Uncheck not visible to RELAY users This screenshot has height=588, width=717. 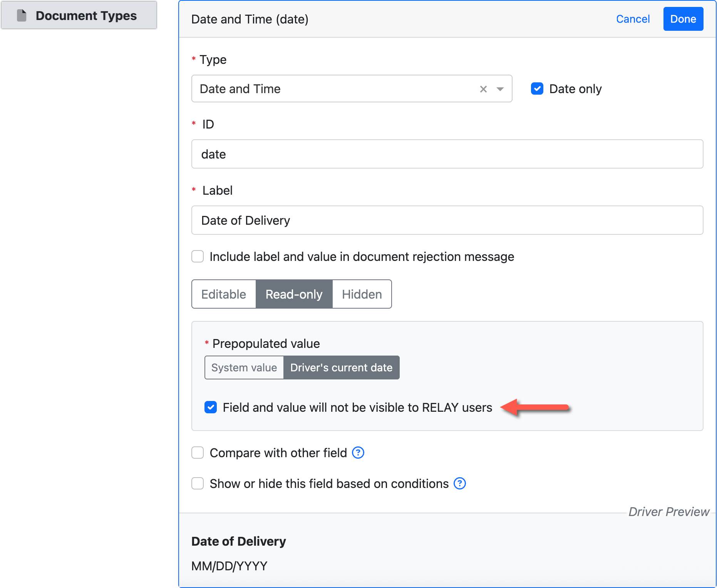point(211,407)
